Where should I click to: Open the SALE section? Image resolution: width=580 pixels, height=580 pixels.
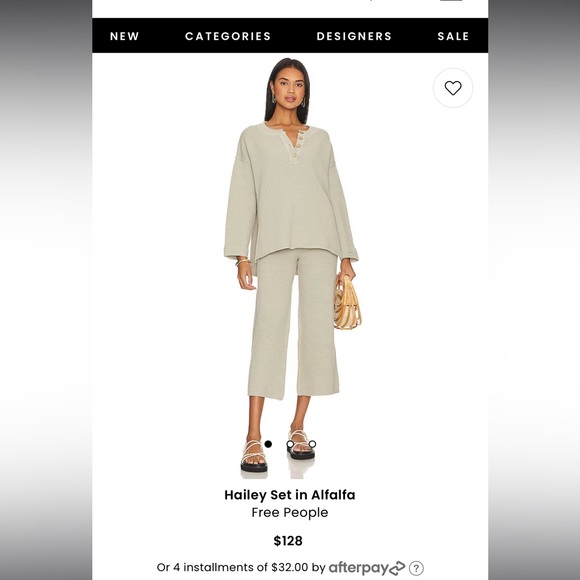(453, 36)
